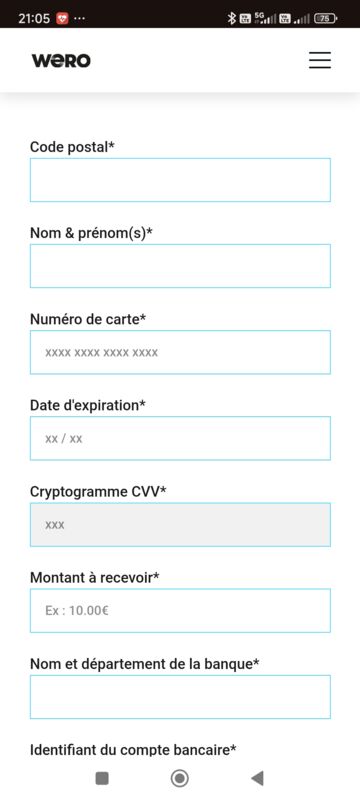Click the Montant à recevoir field
This screenshot has height=800, width=360.
[x=180, y=611]
